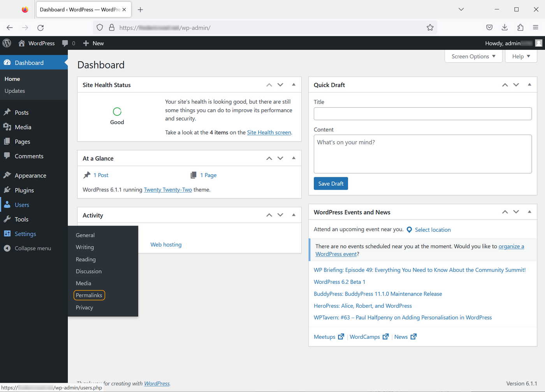Open the Site Health screen link
Viewport: 545px width, 392px height.
[x=269, y=132]
